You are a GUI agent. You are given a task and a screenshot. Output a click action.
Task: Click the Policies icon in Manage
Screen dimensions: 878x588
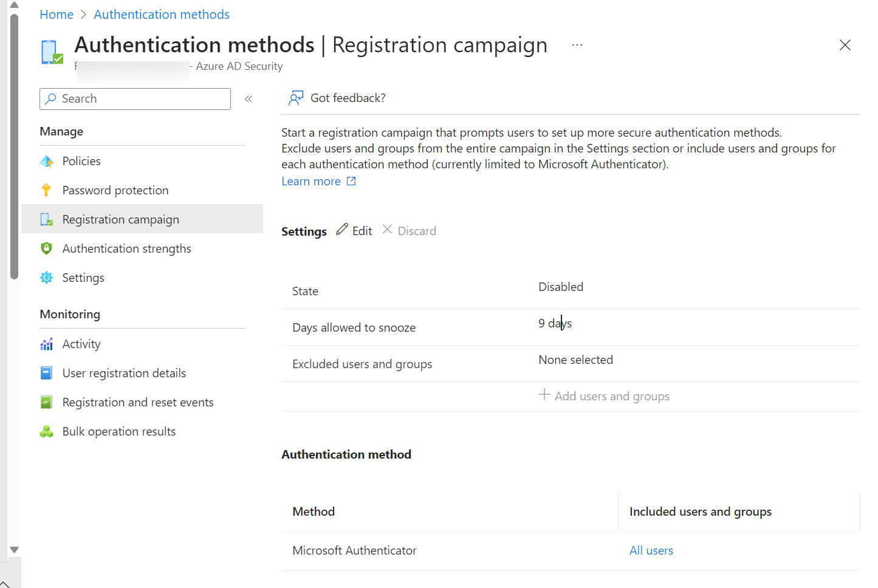(46, 162)
